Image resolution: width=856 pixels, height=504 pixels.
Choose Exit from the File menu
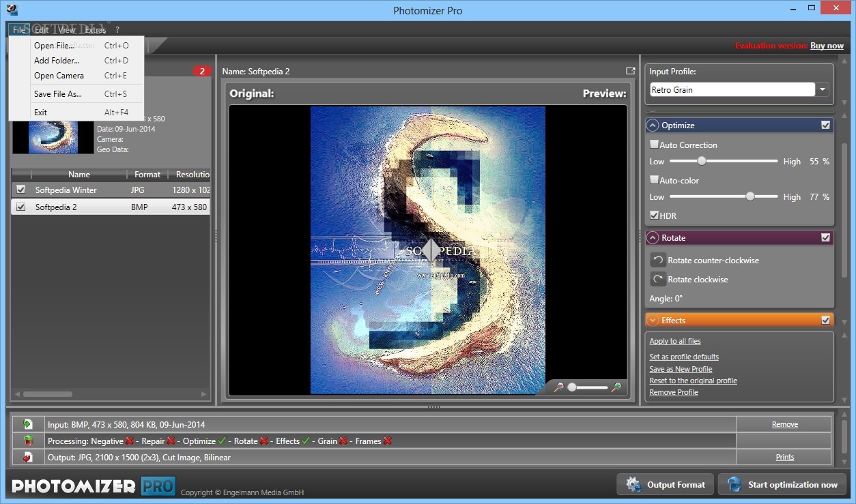click(x=76, y=113)
